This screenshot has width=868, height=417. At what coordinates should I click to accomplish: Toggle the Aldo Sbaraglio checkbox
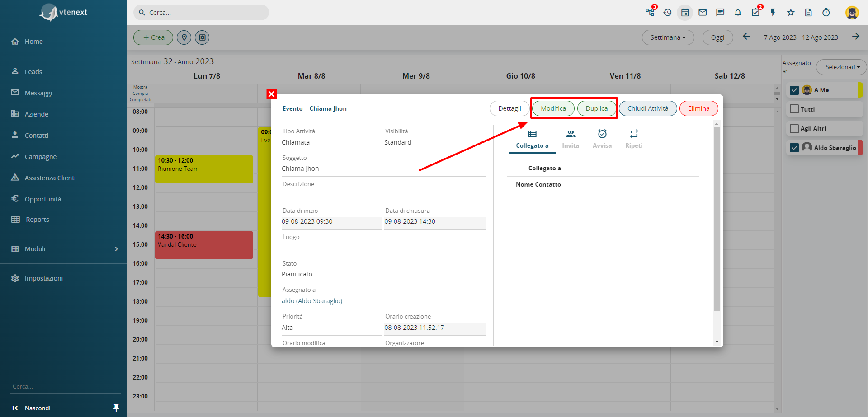(794, 147)
